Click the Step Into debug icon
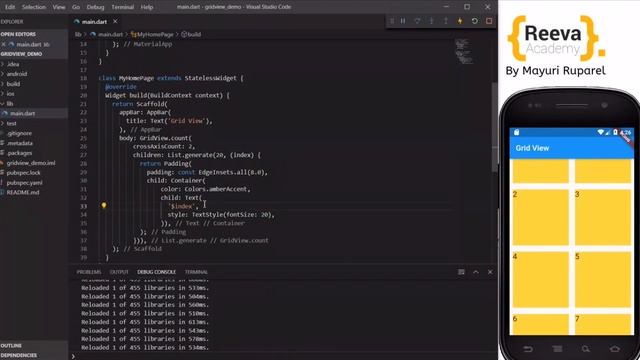This screenshot has height=360, width=640. (x=431, y=21)
